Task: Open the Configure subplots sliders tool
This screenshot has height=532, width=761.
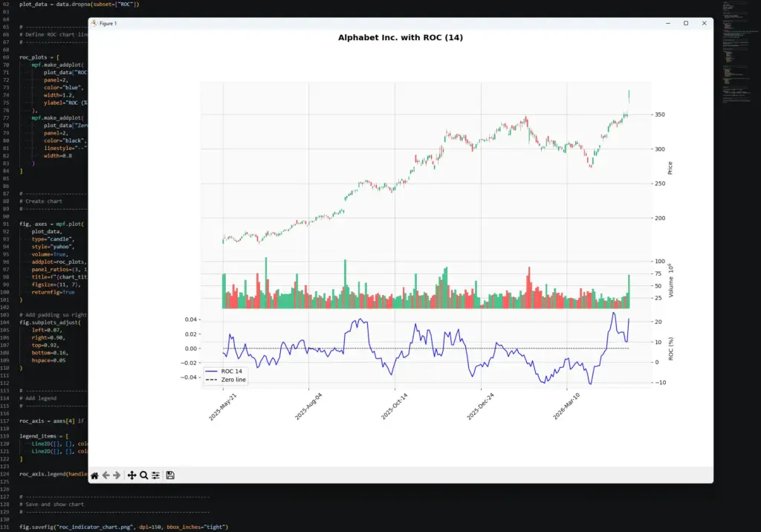Action: click(x=155, y=476)
